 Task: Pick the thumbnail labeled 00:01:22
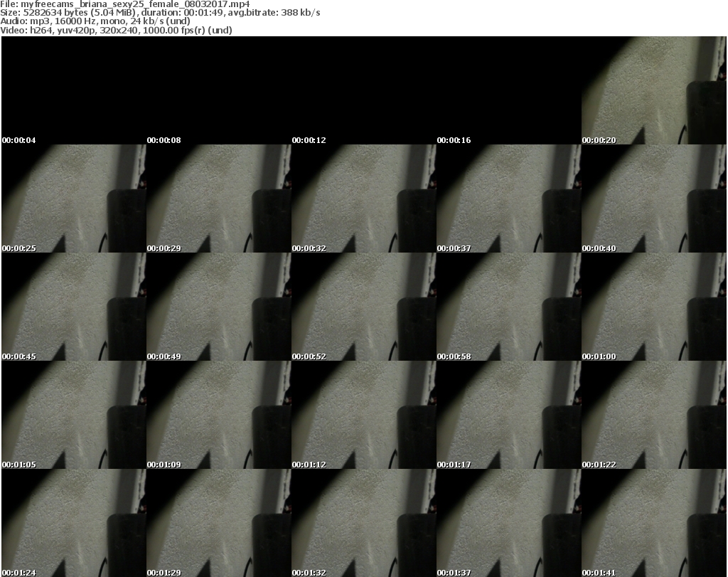coord(654,415)
